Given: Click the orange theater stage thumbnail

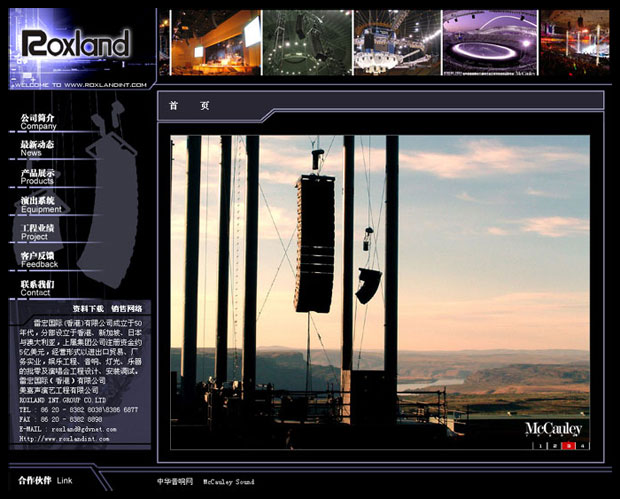Looking at the screenshot, I should point(214,44).
